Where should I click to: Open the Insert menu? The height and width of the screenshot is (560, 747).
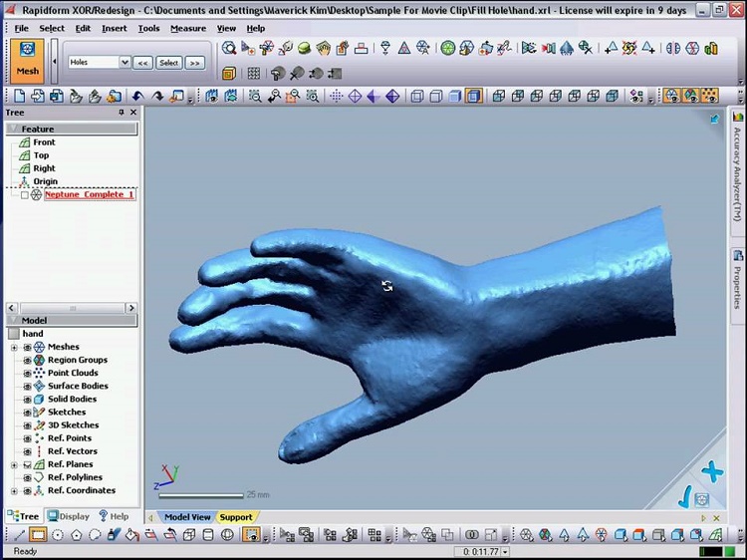tap(115, 29)
